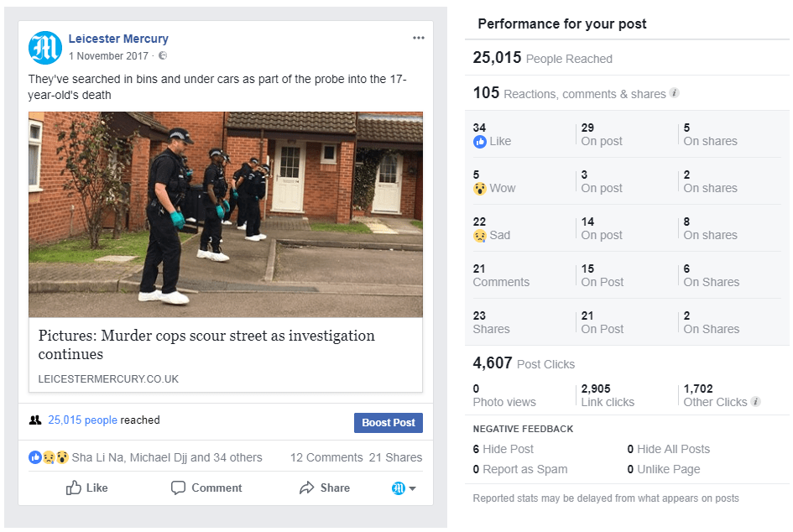Screen dimensions: 793x532
Task: Click the public globe privacy icon
Action: pyautogui.click(x=163, y=56)
